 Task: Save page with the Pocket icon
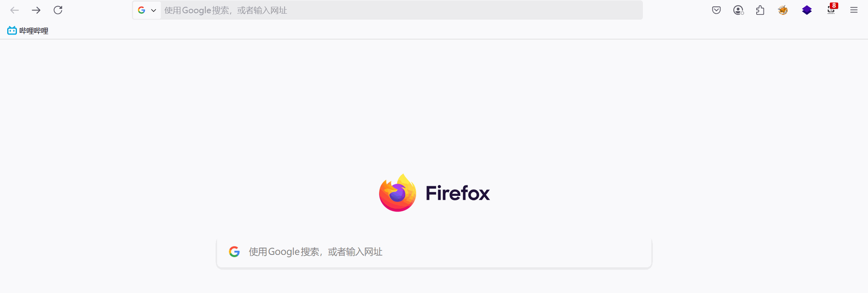[716, 10]
